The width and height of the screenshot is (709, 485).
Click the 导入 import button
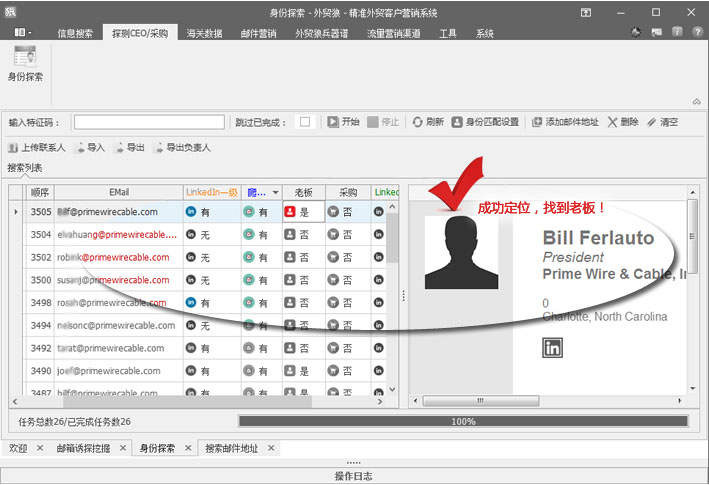tap(89, 148)
